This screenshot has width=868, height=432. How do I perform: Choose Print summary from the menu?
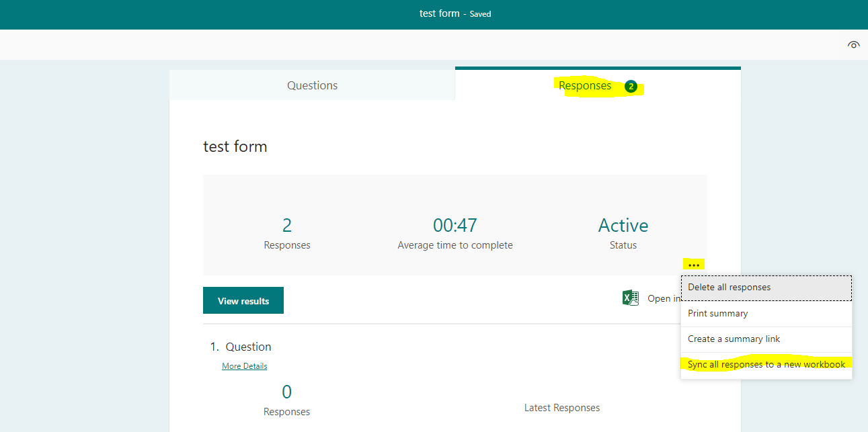717,313
